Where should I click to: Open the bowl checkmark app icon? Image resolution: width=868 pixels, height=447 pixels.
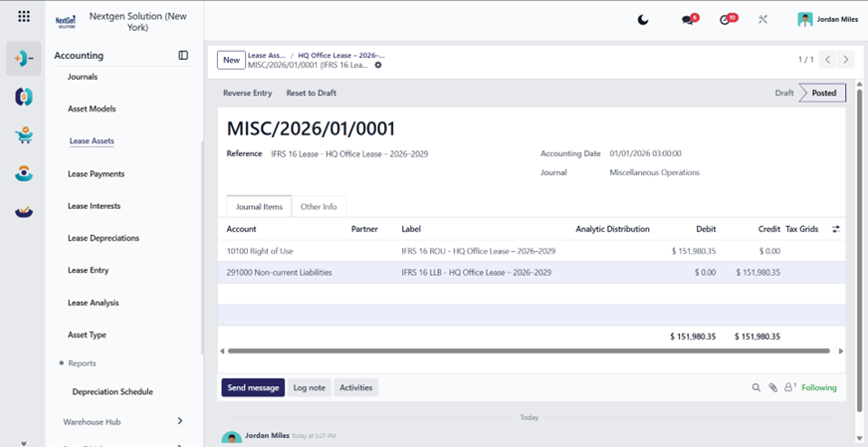point(24,212)
